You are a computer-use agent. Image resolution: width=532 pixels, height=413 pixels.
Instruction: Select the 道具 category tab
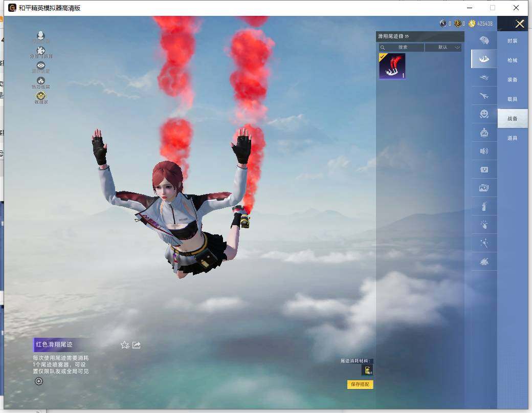click(x=513, y=138)
